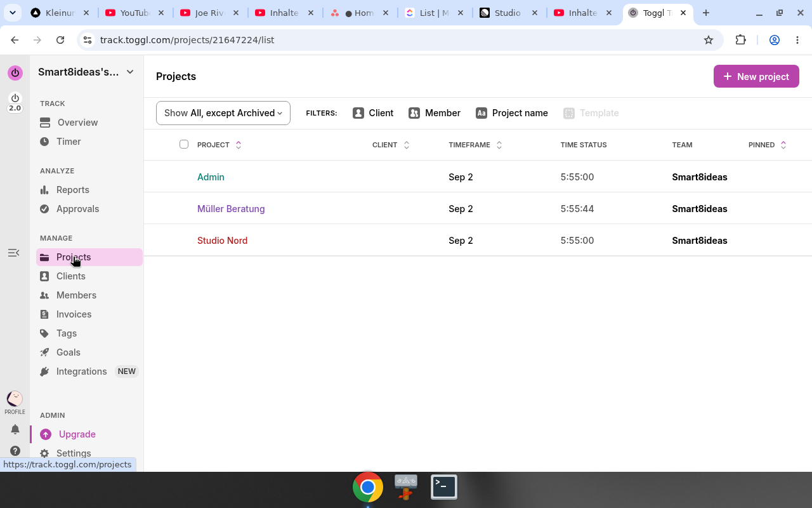Image resolution: width=812 pixels, height=508 pixels.
Task: Open the Müller Beratung project
Action: [x=231, y=209]
